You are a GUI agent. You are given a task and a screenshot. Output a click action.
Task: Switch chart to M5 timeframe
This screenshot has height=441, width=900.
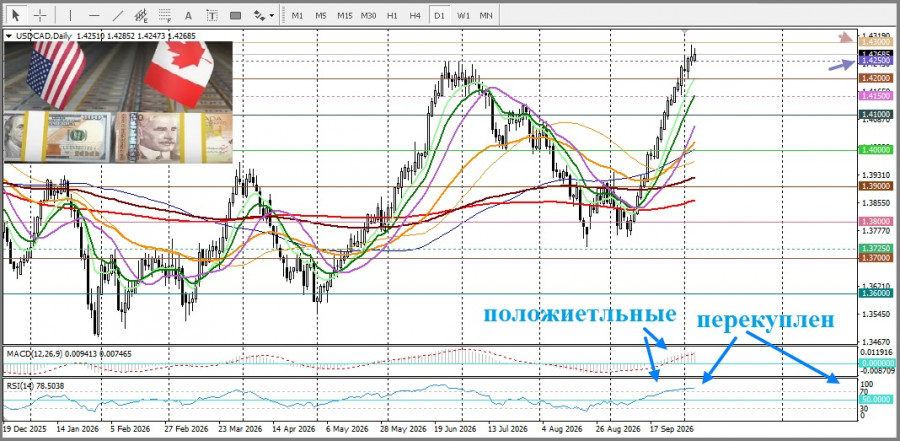321,16
